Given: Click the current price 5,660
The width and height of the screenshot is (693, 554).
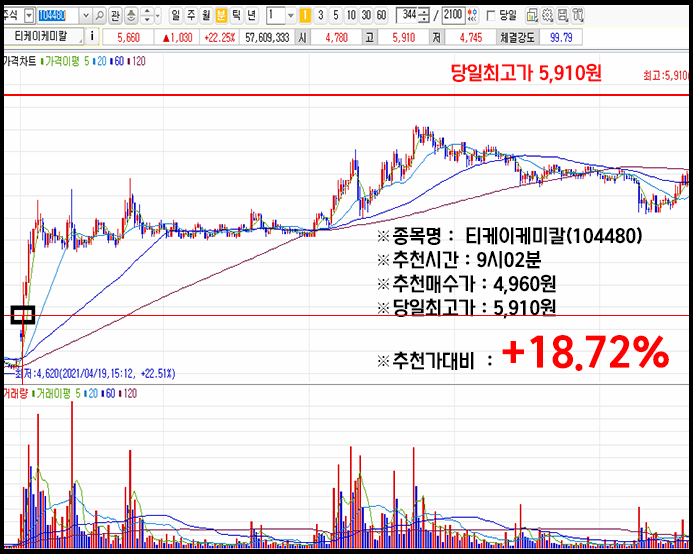Looking at the screenshot, I should [x=129, y=38].
